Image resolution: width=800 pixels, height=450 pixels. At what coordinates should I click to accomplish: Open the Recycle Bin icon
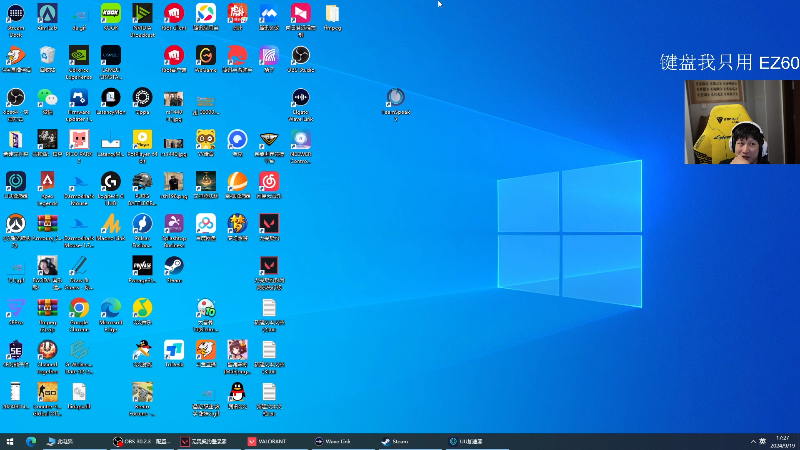(47, 59)
